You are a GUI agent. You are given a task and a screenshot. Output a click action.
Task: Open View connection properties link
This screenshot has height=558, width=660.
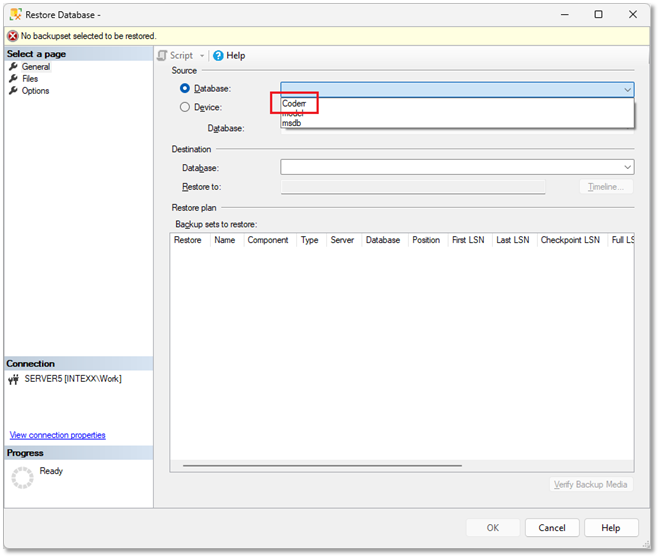58,436
